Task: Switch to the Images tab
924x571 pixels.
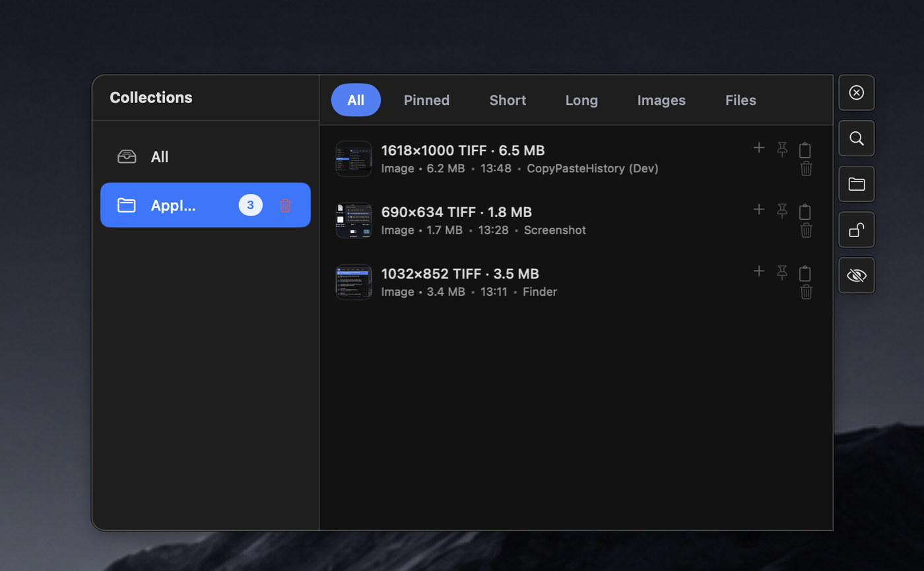Action: [x=661, y=100]
